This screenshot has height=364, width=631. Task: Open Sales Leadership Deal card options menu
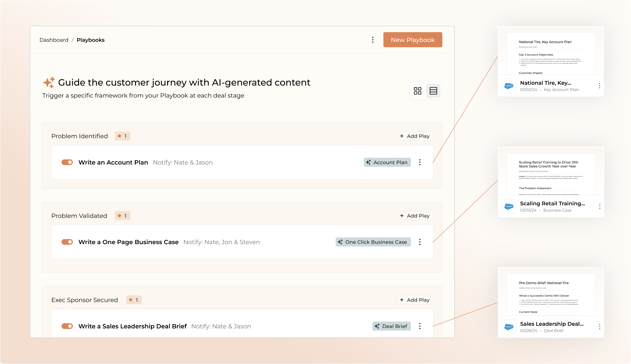(600, 327)
